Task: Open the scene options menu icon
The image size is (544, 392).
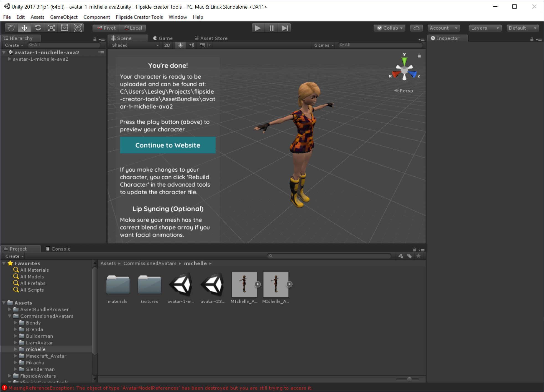Action: click(101, 52)
